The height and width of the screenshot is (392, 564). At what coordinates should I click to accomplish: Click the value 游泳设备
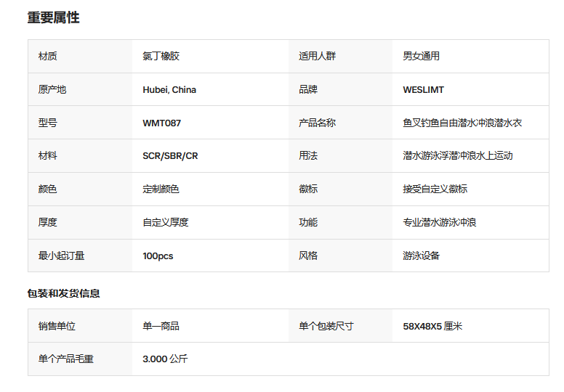(x=422, y=256)
